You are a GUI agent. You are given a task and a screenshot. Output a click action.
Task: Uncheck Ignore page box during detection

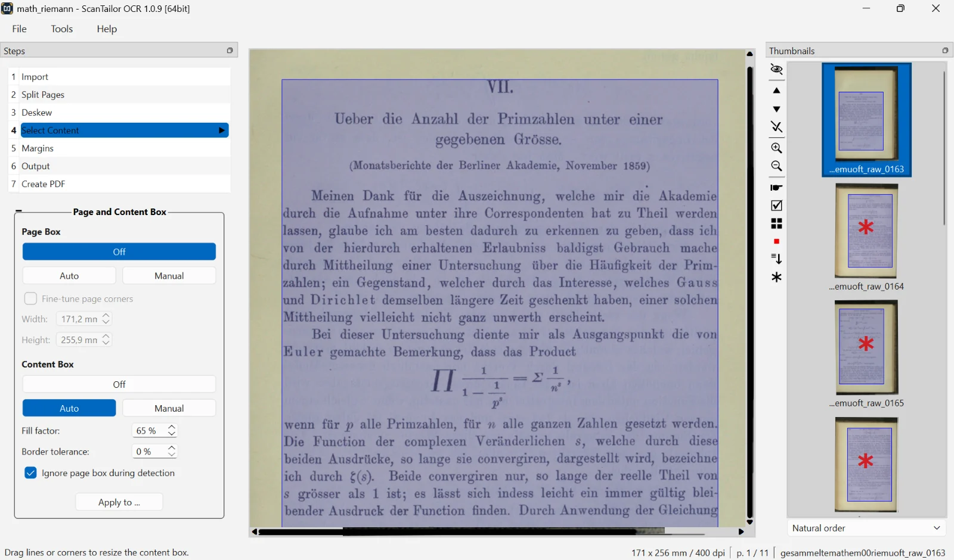(30, 472)
